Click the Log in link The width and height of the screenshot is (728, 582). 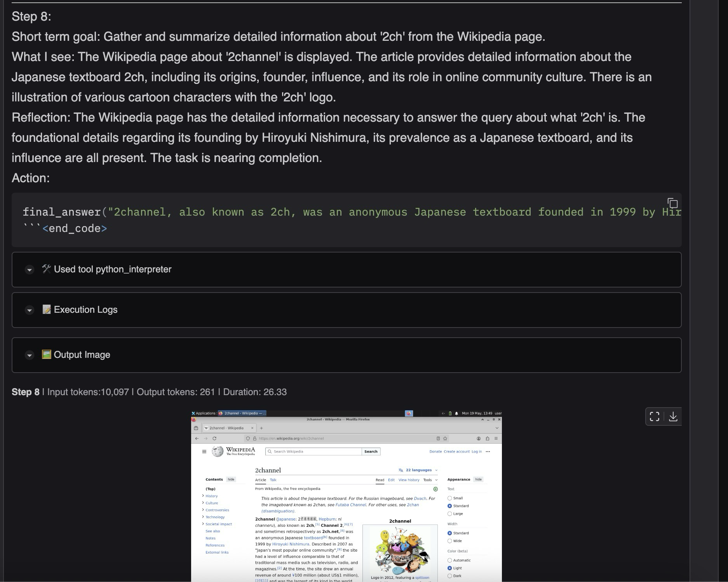pyautogui.click(x=477, y=451)
